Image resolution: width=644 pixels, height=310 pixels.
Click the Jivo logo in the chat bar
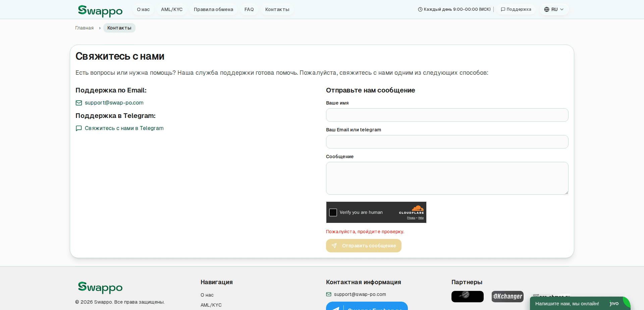614,304
